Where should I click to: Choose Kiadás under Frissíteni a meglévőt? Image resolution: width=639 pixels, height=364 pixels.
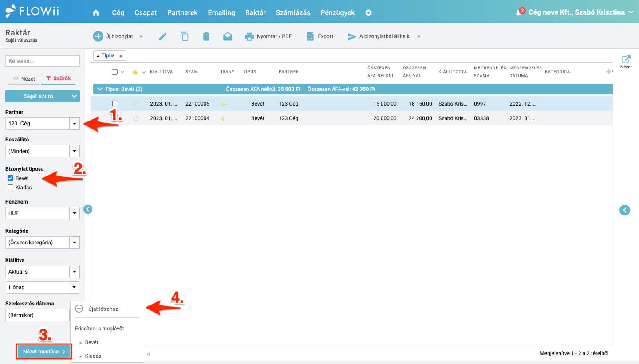pyautogui.click(x=93, y=356)
